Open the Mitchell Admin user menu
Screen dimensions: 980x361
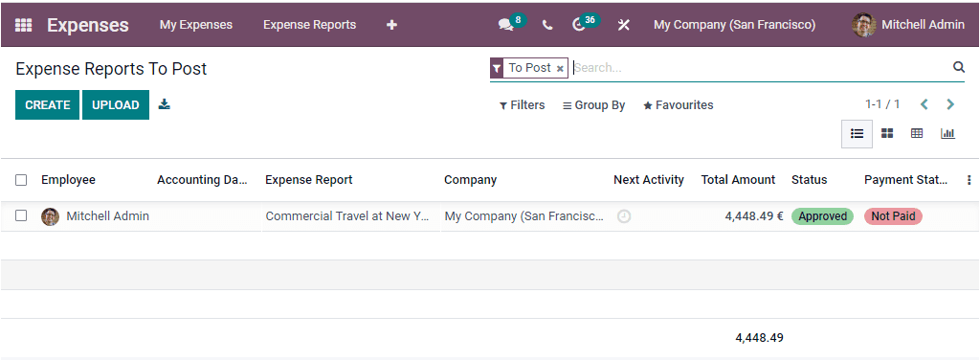[x=908, y=25]
